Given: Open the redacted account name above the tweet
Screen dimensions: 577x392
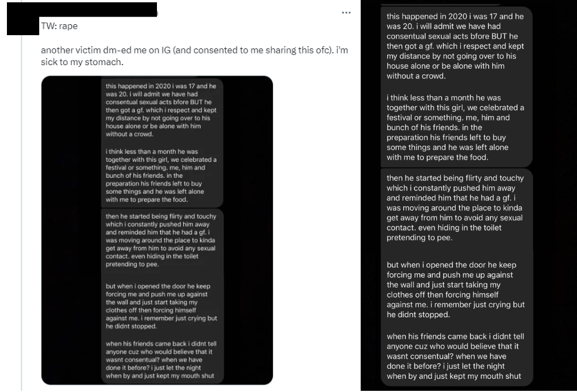Looking at the screenshot, I should pos(98,10).
